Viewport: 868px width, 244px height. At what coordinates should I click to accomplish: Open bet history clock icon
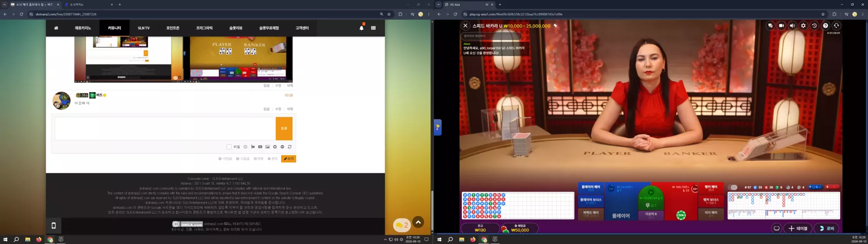[815, 26]
